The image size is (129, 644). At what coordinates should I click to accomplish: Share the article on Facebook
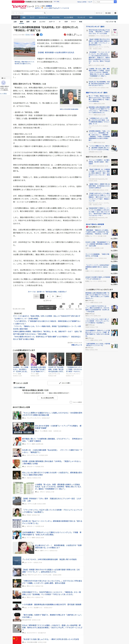41,35
